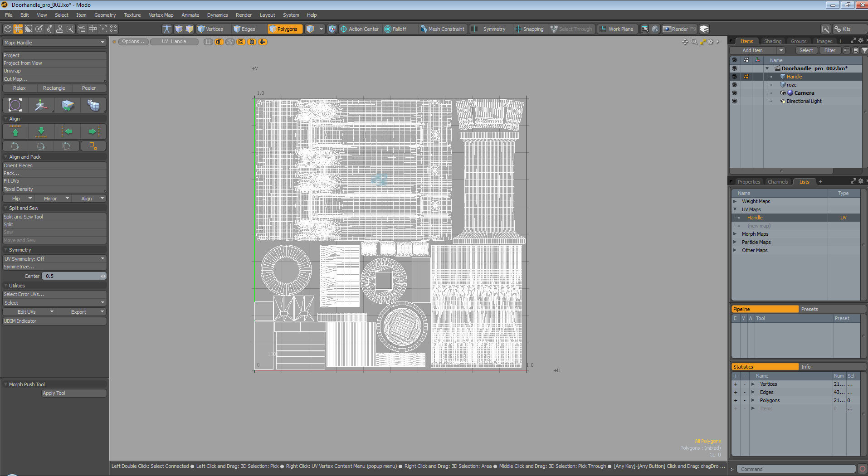This screenshot has width=868, height=476.
Task: Click the stacked layers icon beside Render
Action: coord(704,29)
